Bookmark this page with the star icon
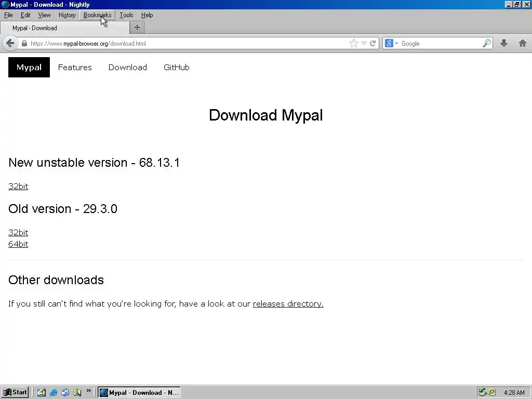The image size is (532, 399). point(353,44)
